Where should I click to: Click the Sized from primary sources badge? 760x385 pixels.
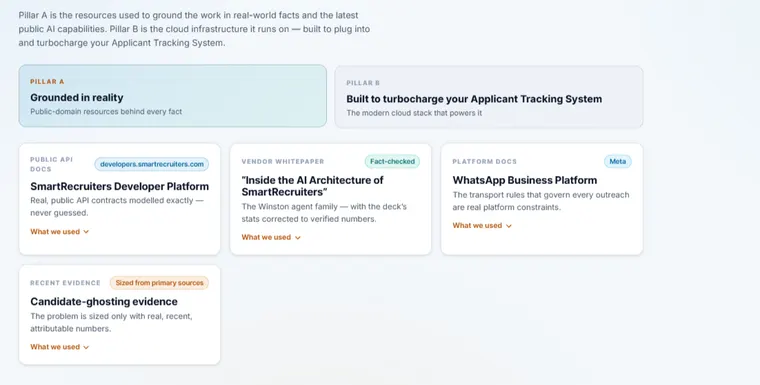coord(159,283)
